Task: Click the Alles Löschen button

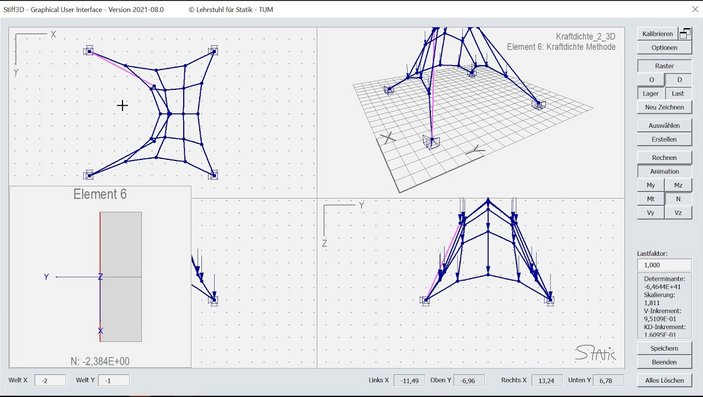Action: coord(664,380)
